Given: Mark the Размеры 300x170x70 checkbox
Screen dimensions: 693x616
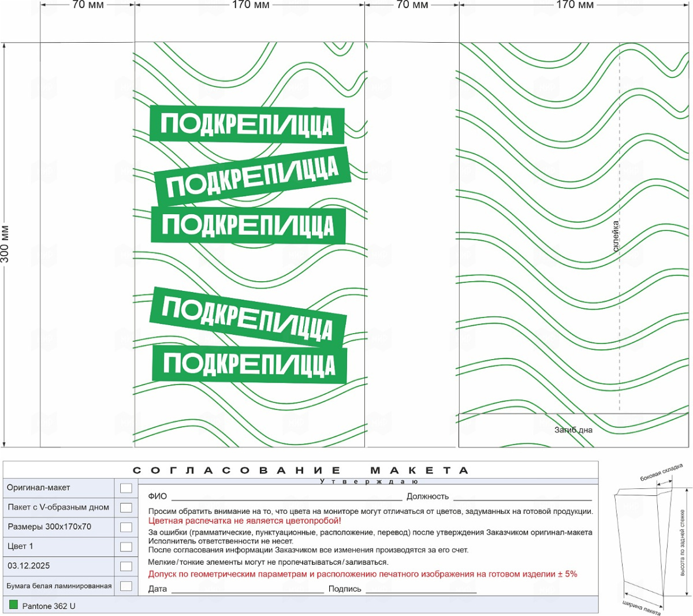Looking at the screenshot, I should click(x=126, y=527).
